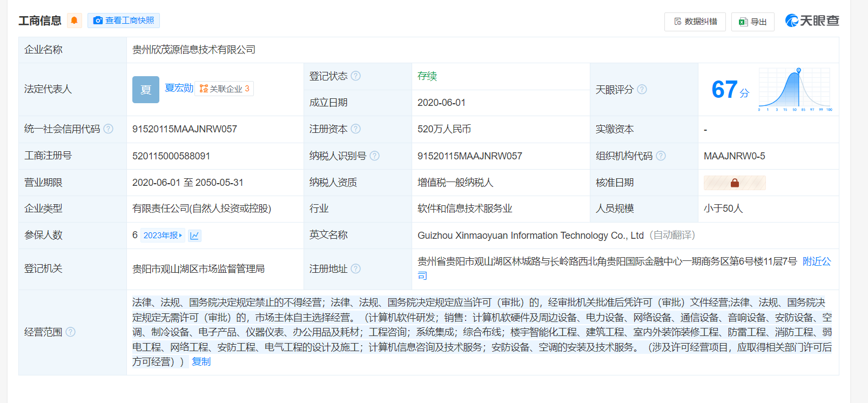Click the 实缴资本 label cell
The image size is (868, 403).
pyautogui.click(x=644, y=129)
